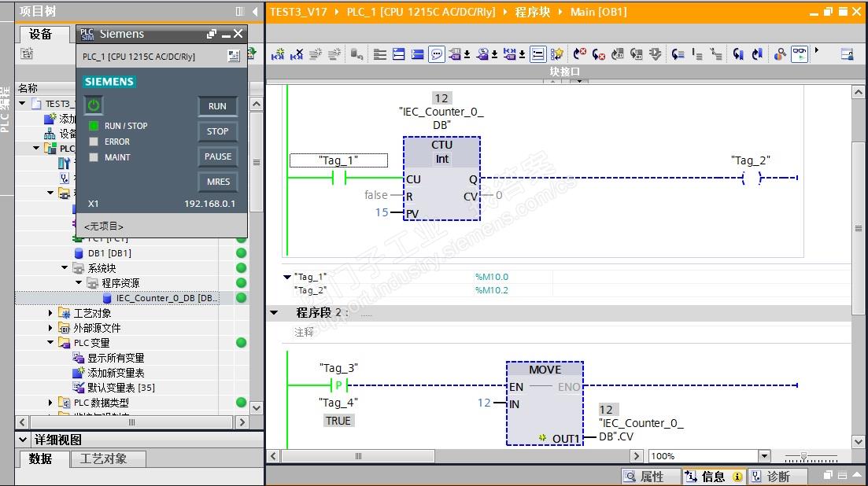Click the Insert network toolbar icon
Screen dimensions: 868x486
[x=278, y=53]
